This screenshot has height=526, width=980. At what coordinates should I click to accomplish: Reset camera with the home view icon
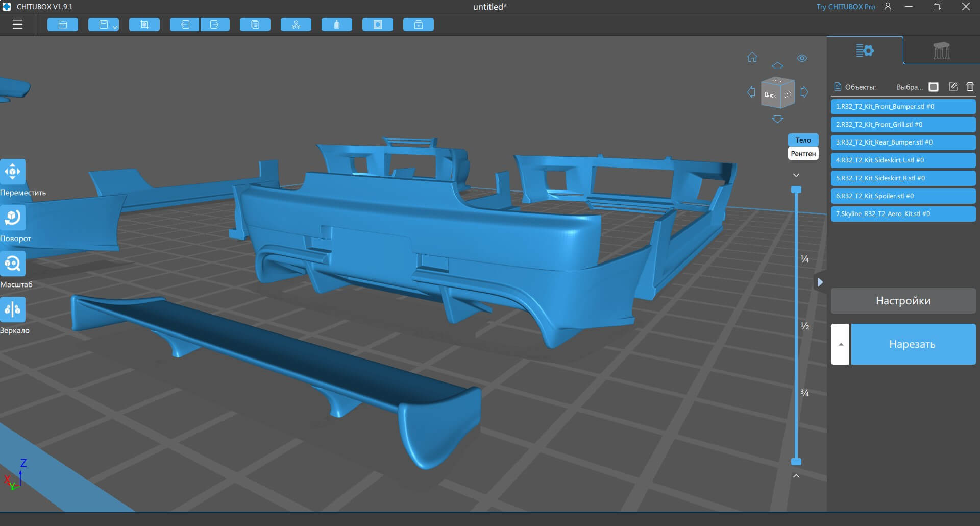coord(752,57)
